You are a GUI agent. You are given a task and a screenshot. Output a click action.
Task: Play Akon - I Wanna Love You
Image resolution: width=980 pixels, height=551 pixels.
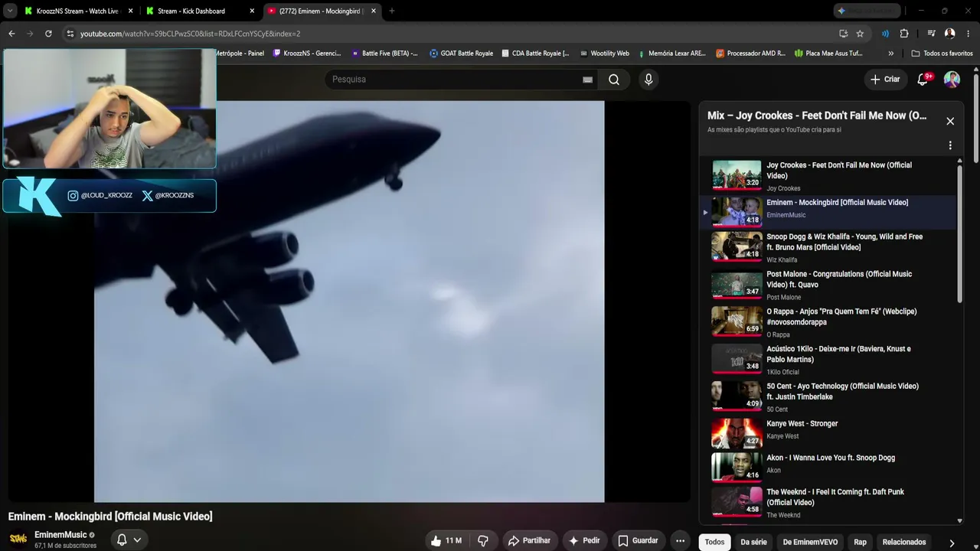click(830, 467)
